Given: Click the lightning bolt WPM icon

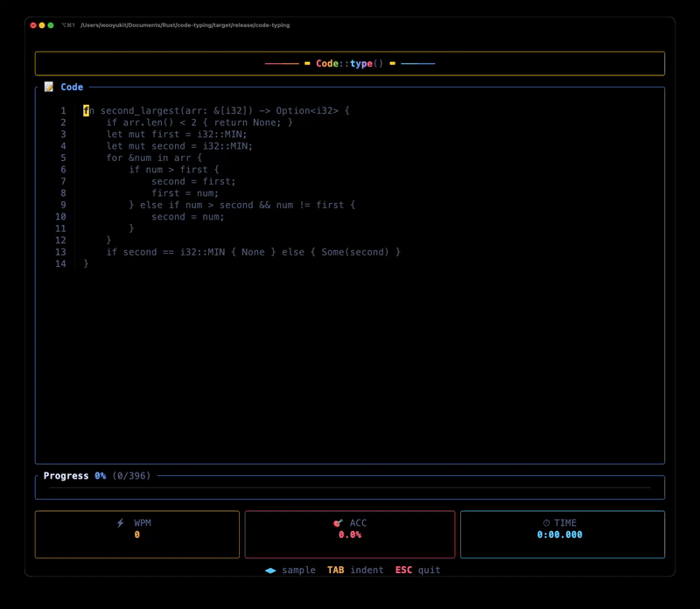Looking at the screenshot, I should click(x=121, y=523).
